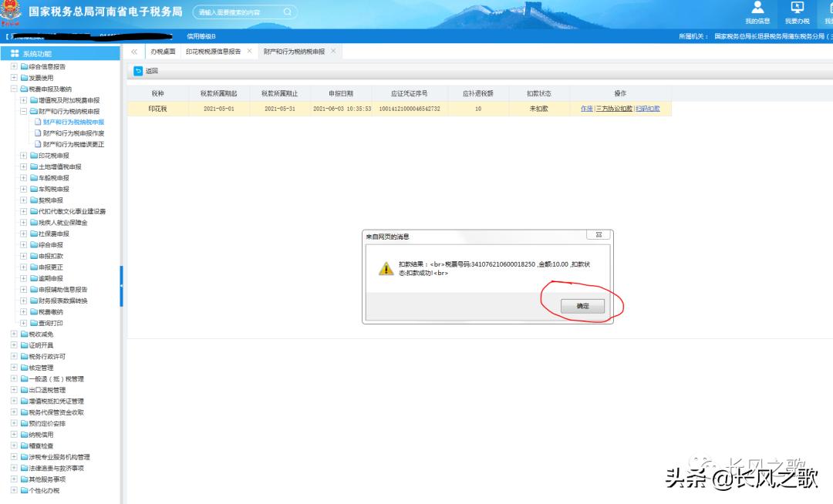
Task: Select 增值税抵扣凭证管理 in the tree
Action: click(x=56, y=401)
